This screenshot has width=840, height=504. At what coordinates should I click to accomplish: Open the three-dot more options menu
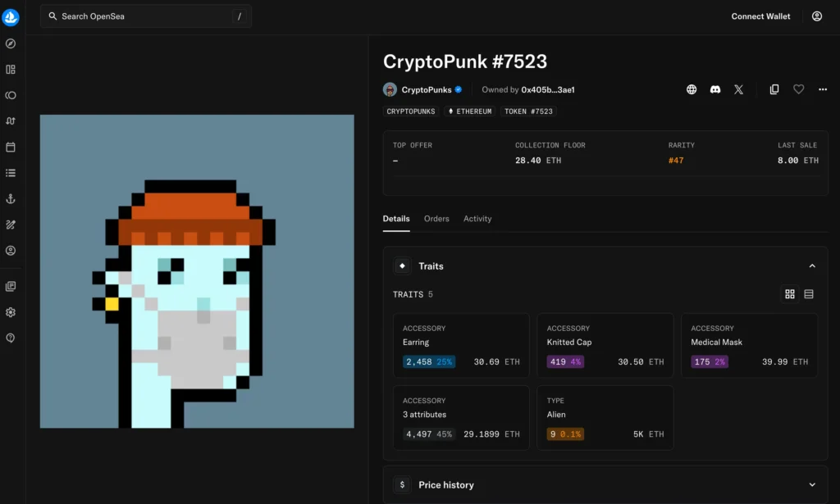pos(822,89)
